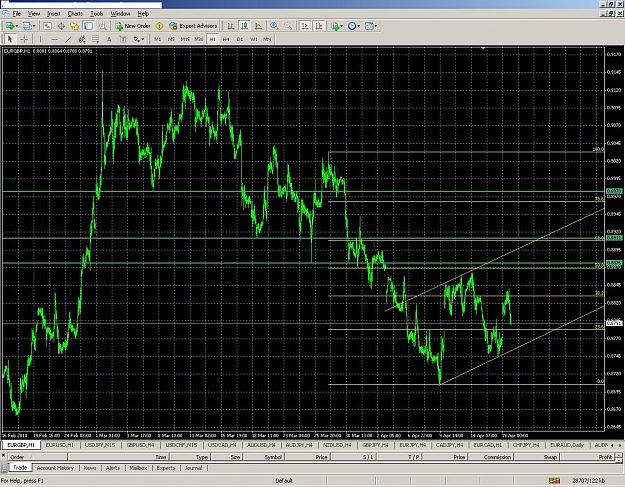
Task: Switch chart to Candlesticks style
Action: pyautogui.click(x=244, y=26)
